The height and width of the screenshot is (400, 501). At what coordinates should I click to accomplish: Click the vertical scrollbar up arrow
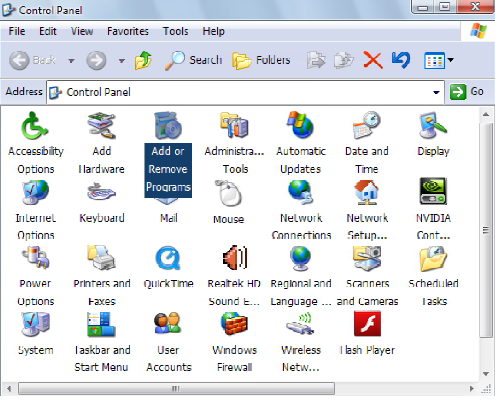tap(486, 115)
